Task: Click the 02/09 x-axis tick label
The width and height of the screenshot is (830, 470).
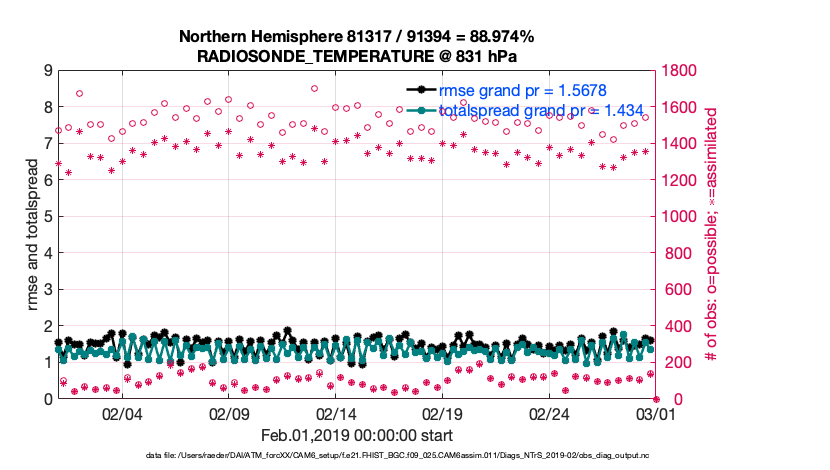Action: pos(228,413)
